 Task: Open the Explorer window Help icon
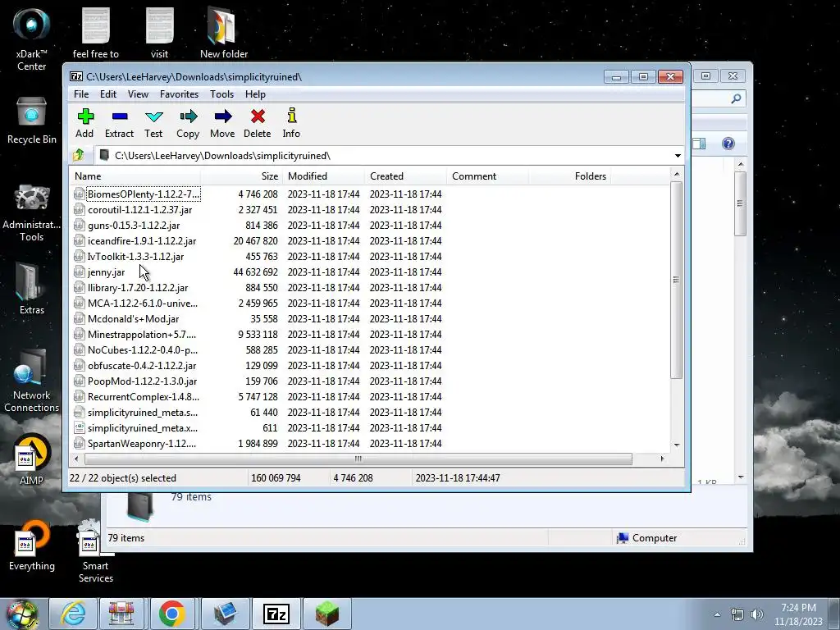pyautogui.click(x=728, y=144)
